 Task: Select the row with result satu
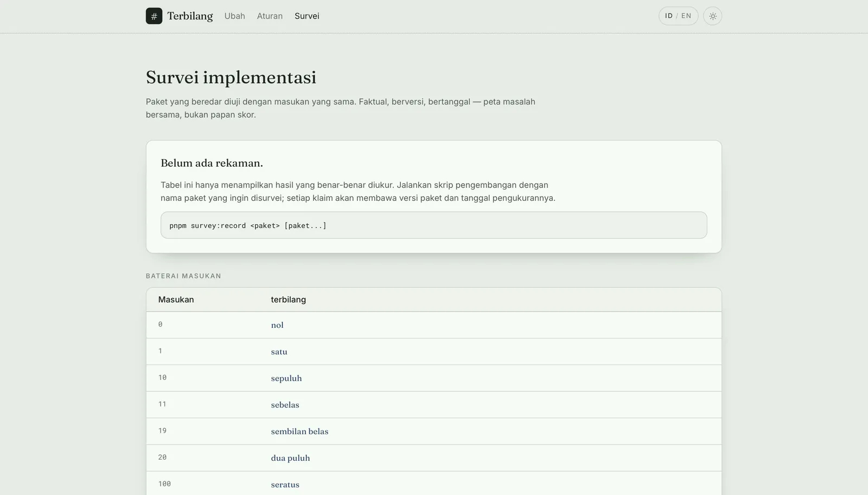(434, 352)
